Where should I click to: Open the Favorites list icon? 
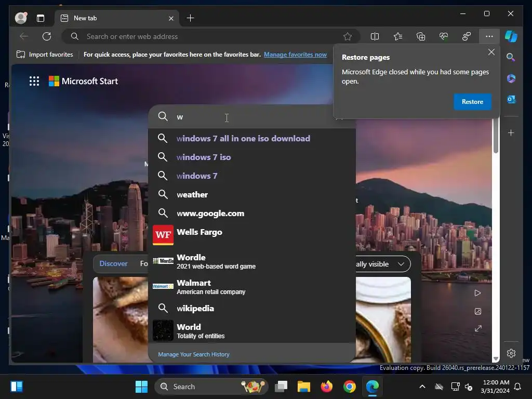coord(397,36)
